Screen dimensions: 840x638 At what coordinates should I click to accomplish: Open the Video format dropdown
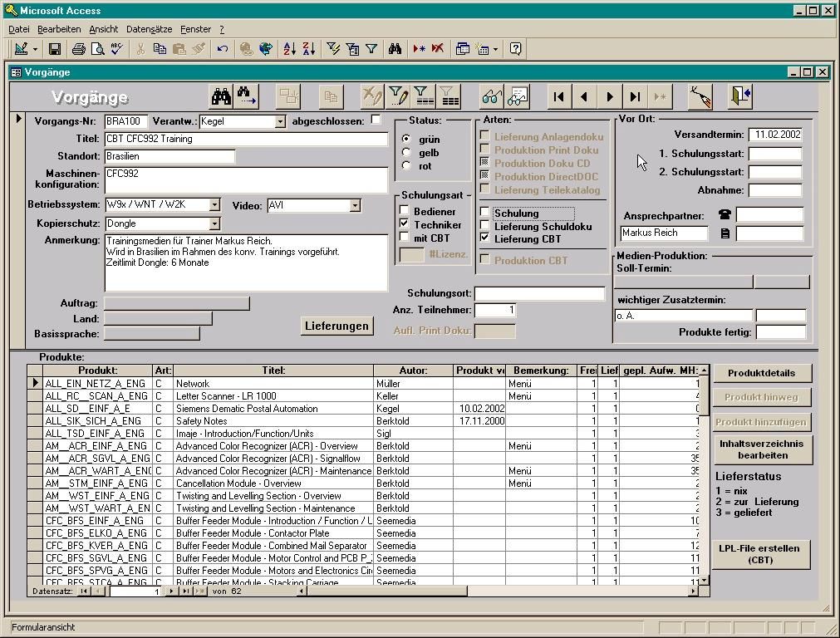click(355, 206)
